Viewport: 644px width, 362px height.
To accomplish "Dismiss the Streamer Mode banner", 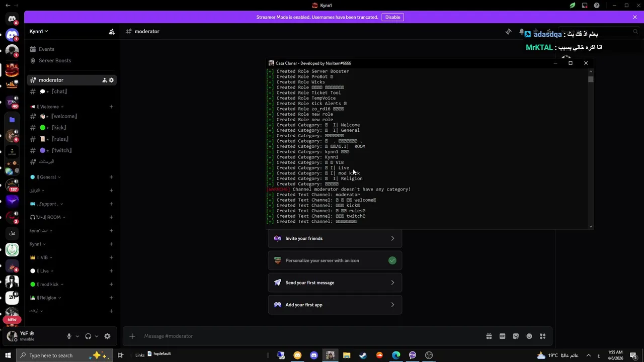I will pyautogui.click(x=635, y=17).
